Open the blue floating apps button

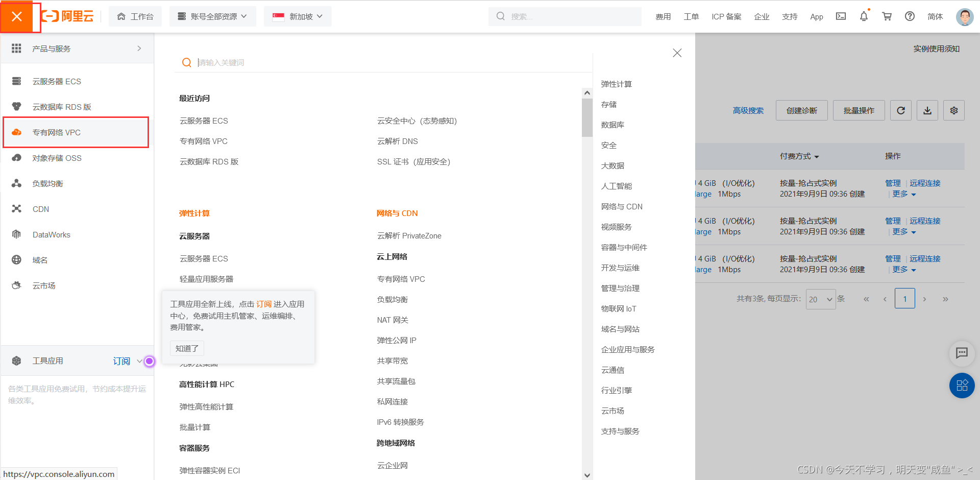click(962, 386)
